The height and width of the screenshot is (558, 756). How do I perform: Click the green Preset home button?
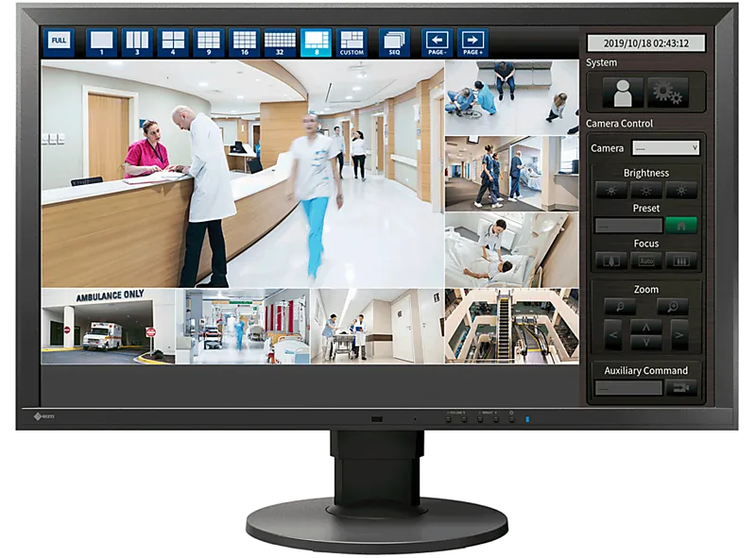680,225
